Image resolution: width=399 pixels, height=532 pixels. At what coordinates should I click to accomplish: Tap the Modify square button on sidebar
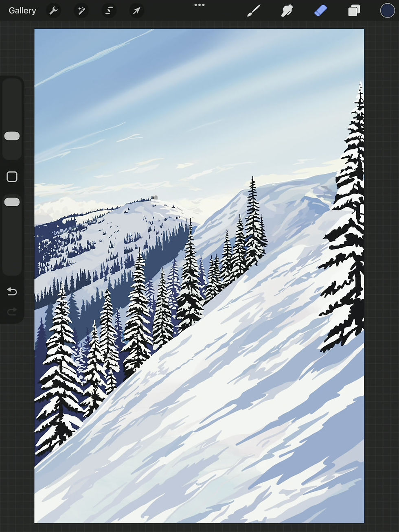12,177
